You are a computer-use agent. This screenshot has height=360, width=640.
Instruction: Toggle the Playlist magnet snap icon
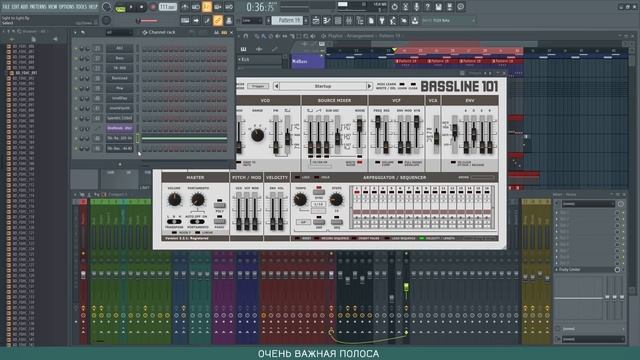point(246,36)
